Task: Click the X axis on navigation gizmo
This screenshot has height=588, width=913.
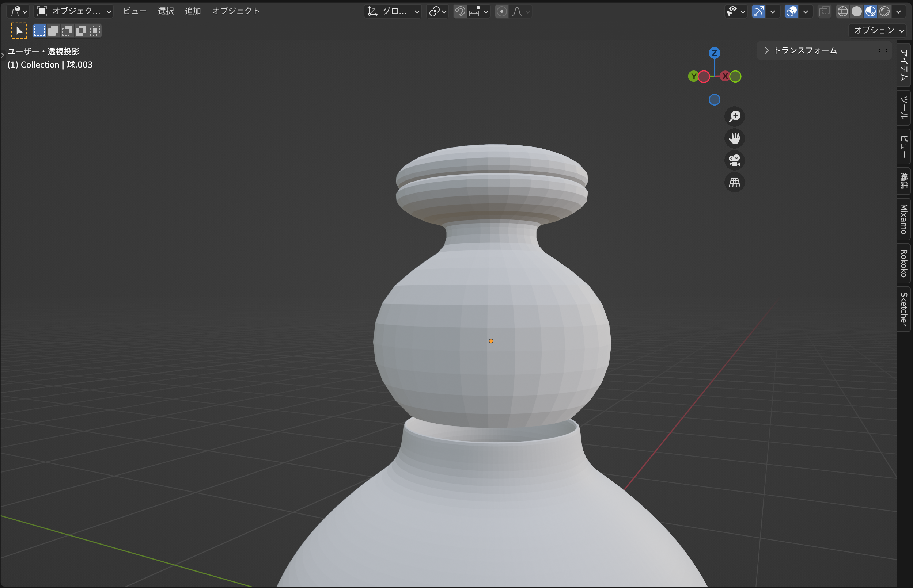Action: [725, 76]
